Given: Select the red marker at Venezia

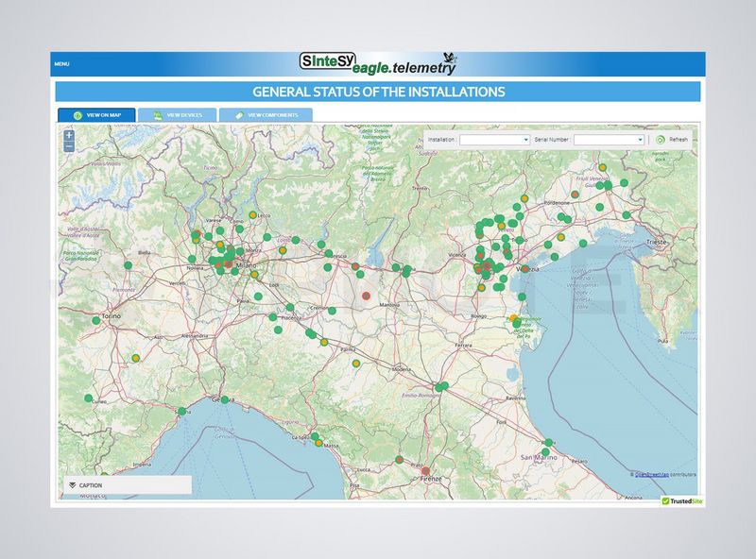Looking at the screenshot, I should (x=525, y=269).
